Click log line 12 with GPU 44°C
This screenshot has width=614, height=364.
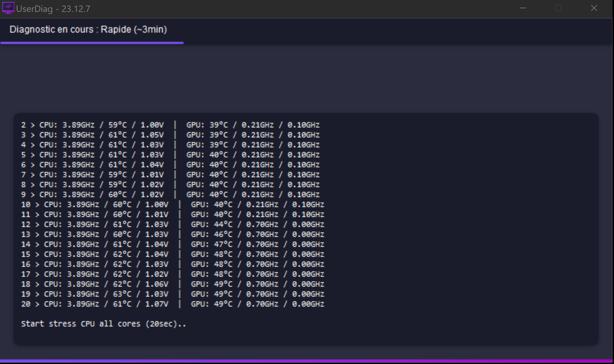point(172,224)
